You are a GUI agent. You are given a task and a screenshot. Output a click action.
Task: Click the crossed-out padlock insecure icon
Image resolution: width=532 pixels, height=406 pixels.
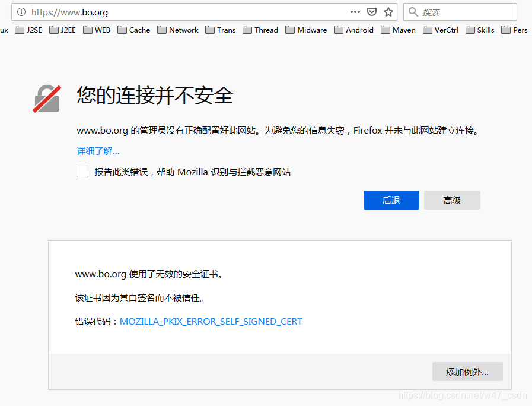coord(47,99)
